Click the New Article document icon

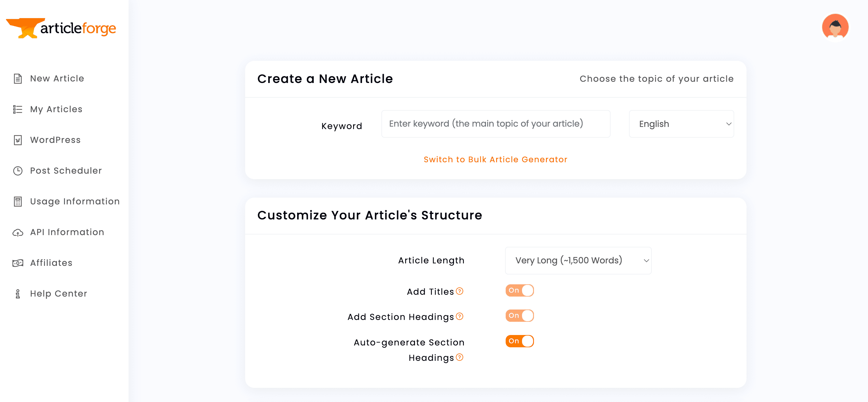(18, 78)
